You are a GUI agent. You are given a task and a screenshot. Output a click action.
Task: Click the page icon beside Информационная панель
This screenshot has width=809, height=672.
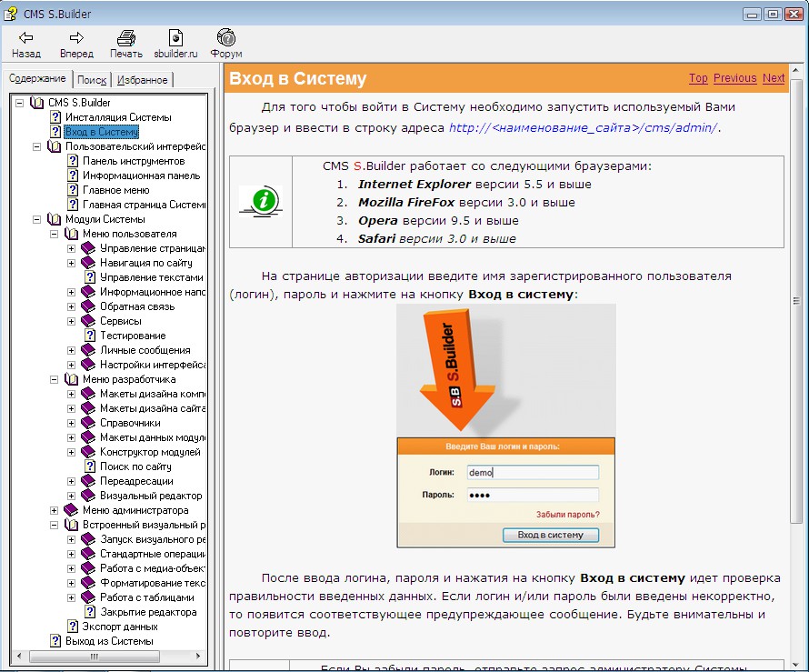(73, 176)
